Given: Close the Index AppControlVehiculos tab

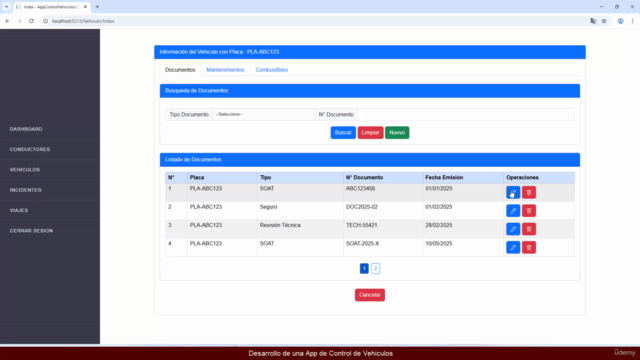Looking at the screenshot, I should (85, 7).
